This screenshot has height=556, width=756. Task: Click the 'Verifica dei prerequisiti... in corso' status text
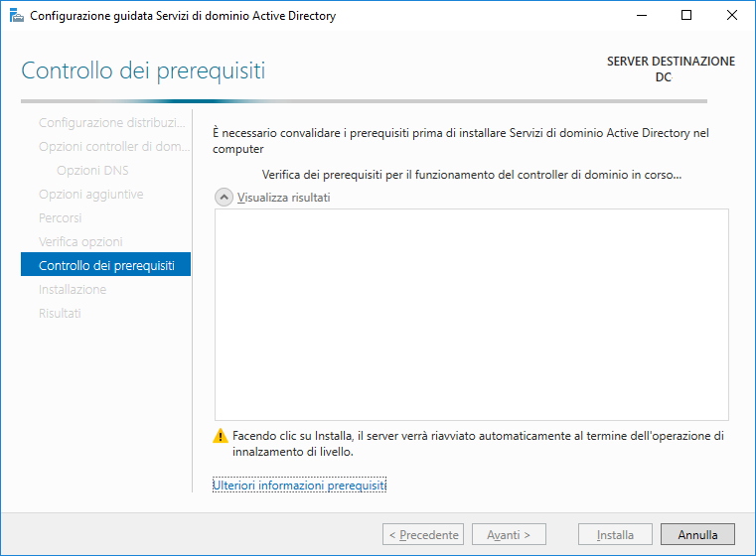point(472,175)
